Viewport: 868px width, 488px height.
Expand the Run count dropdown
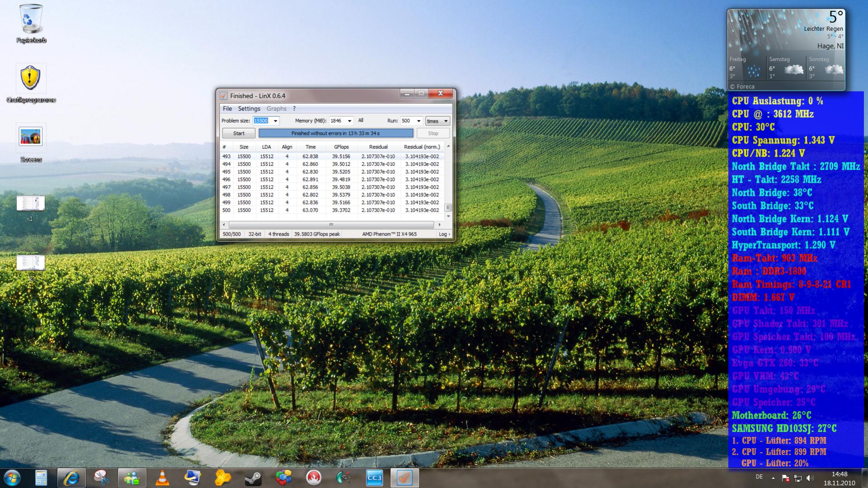click(418, 121)
